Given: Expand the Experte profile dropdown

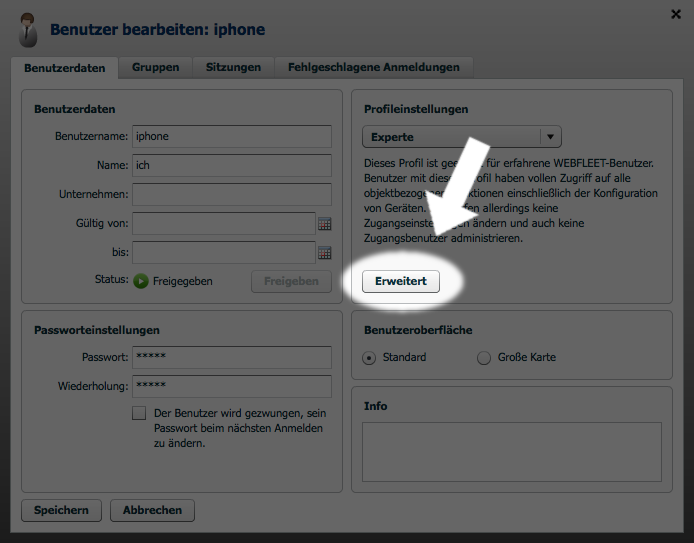Looking at the screenshot, I should tap(550, 137).
